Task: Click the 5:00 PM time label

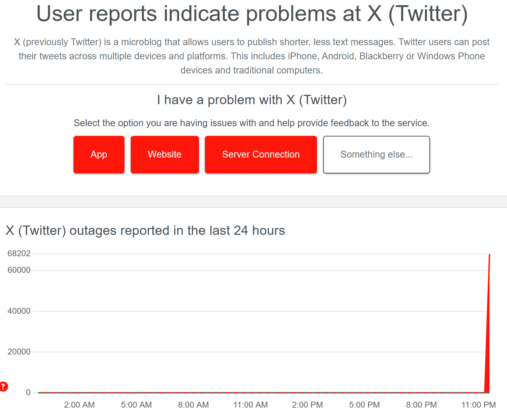Action: [365, 405]
